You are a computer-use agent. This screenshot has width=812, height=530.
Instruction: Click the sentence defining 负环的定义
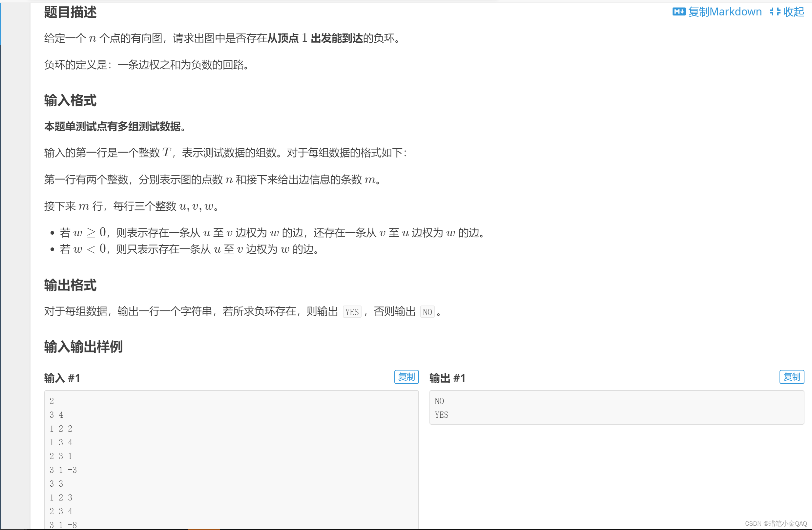pos(147,65)
